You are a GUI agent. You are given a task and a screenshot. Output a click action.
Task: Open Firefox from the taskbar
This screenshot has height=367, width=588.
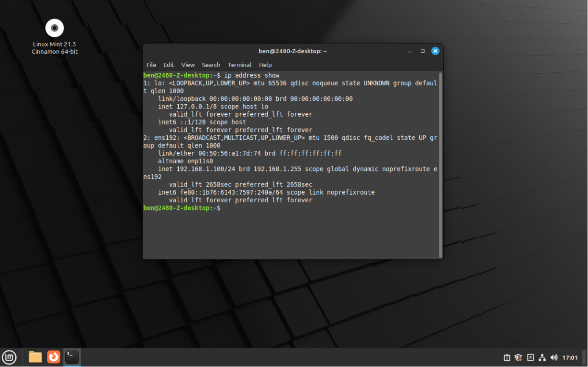pyautogui.click(x=54, y=357)
